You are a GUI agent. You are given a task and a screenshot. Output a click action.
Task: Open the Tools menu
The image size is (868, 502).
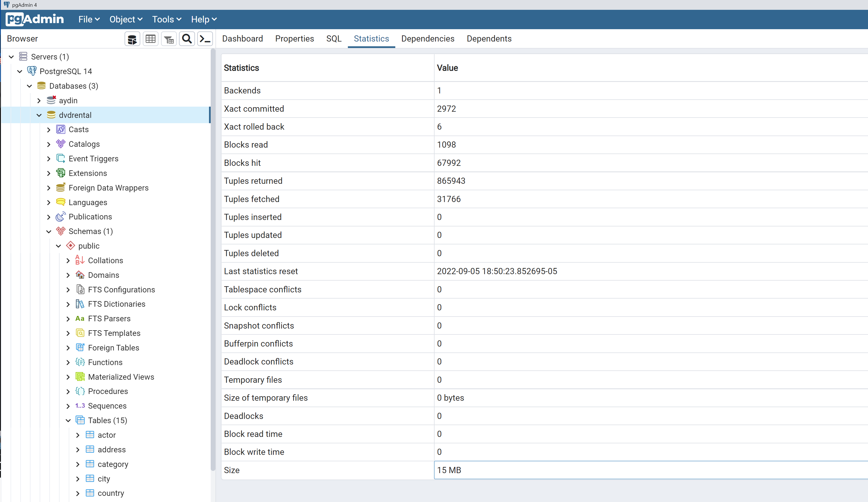point(166,19)
